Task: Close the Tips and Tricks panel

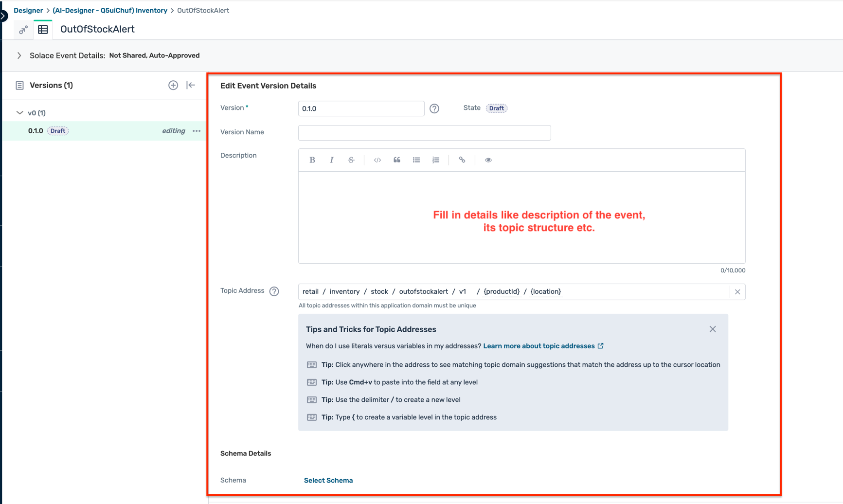Action: pyautogui.click(x=713, y=329)
